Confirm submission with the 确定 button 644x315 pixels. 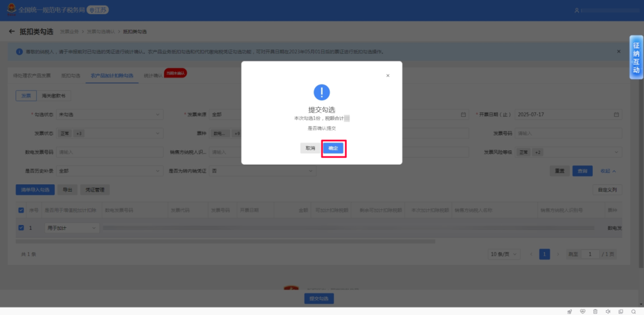(333, 149)
